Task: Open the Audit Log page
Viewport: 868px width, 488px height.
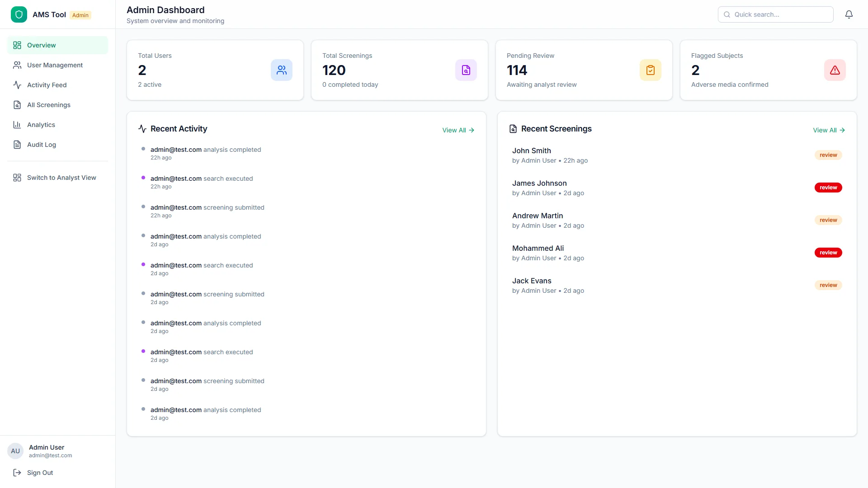Action: click(x=57, y=145)
